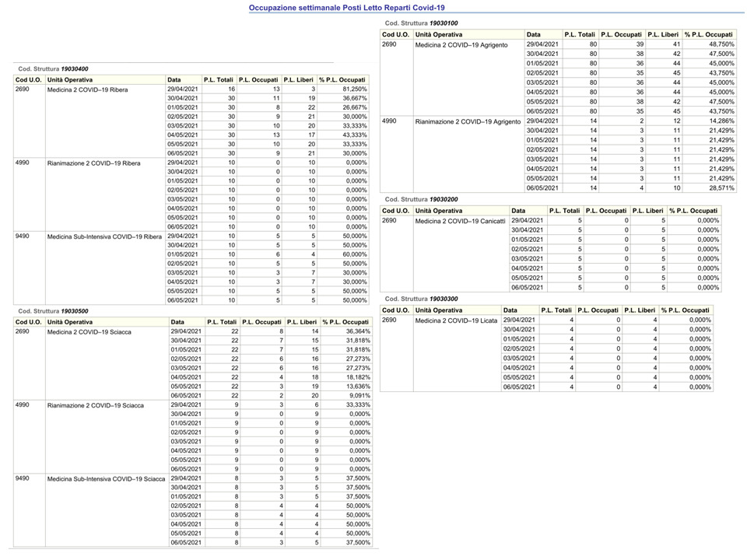Click the 'Cod. Struttura 19030300' heading
This screenshot has width=747, height=560.
click(x=422, y=299)
